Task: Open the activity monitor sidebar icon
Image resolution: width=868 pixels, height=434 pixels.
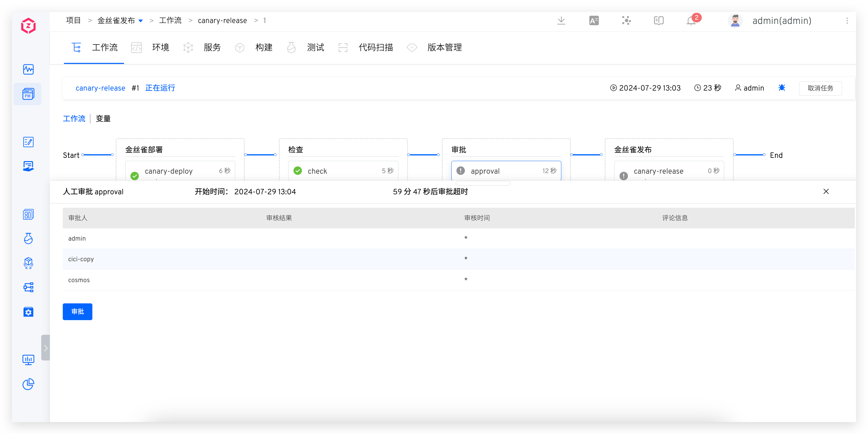Action: (x=28, y=69)
